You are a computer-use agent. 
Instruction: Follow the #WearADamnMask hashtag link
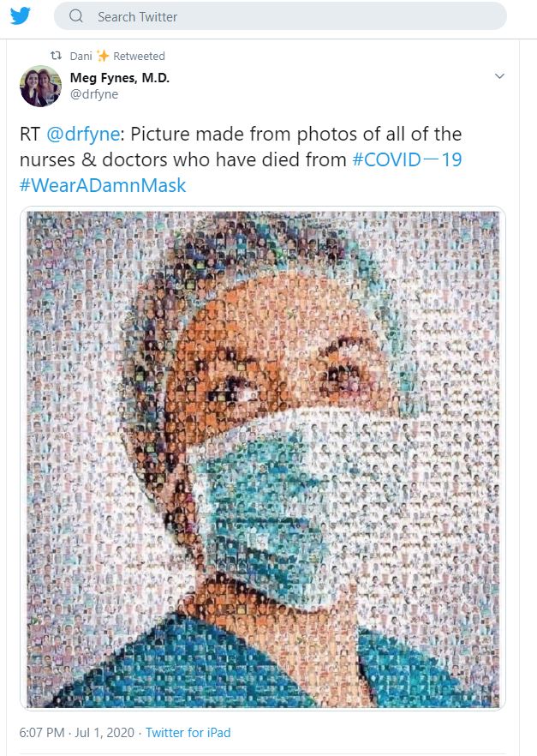tap(103, 185)
